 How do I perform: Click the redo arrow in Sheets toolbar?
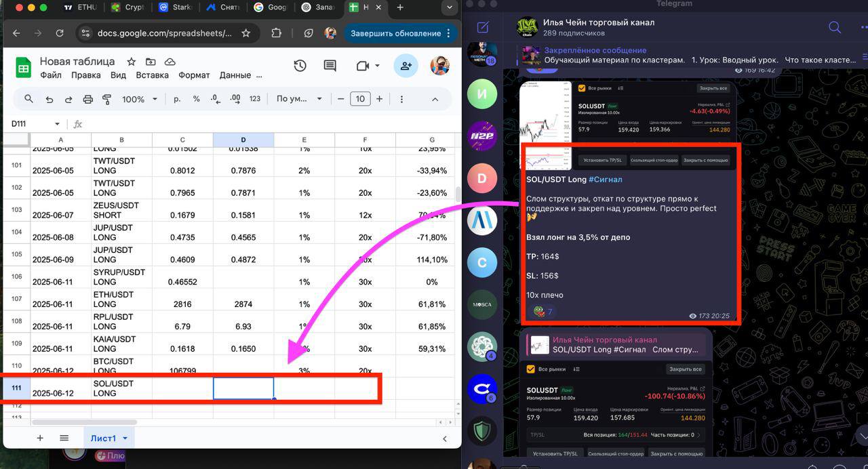tap(68, 99)
